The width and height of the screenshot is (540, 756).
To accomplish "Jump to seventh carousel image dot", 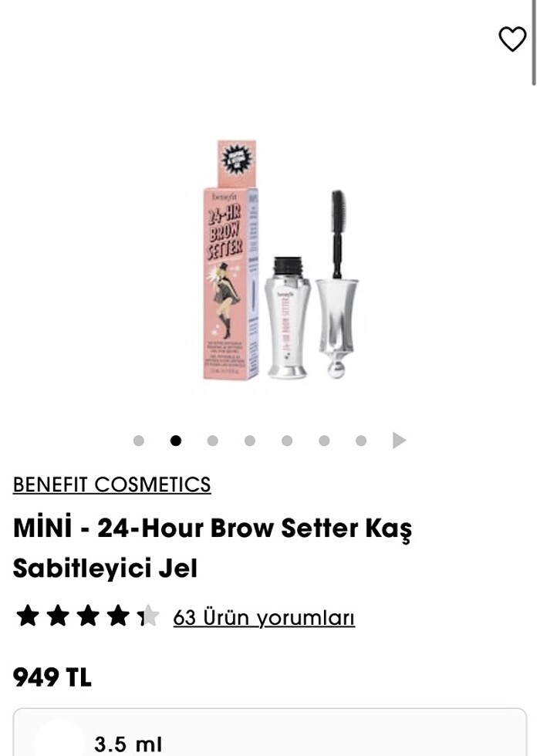I will coord(361,440).
